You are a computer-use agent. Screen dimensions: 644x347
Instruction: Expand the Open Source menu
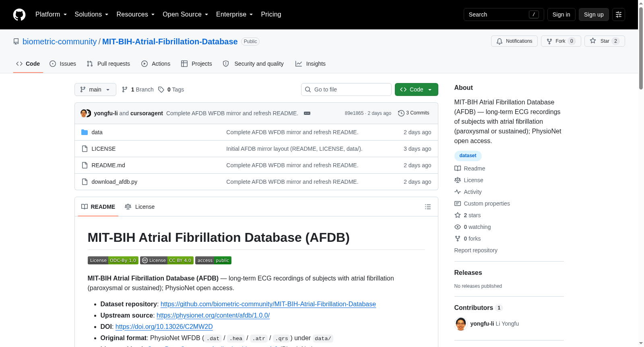[x=185, y=15]
